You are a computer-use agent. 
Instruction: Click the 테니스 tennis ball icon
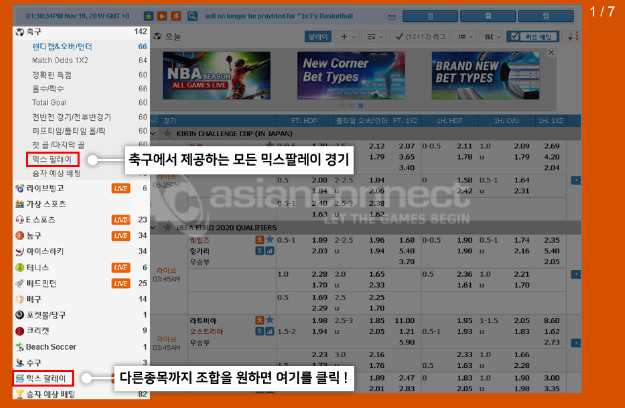tap(20, 267)
